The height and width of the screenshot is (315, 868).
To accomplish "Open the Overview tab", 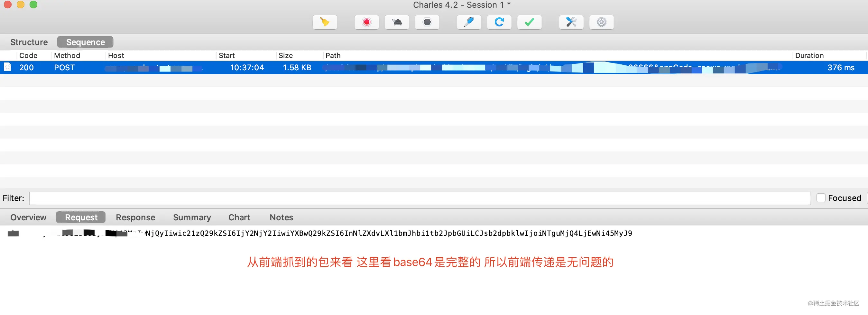I will pos(28,217).
